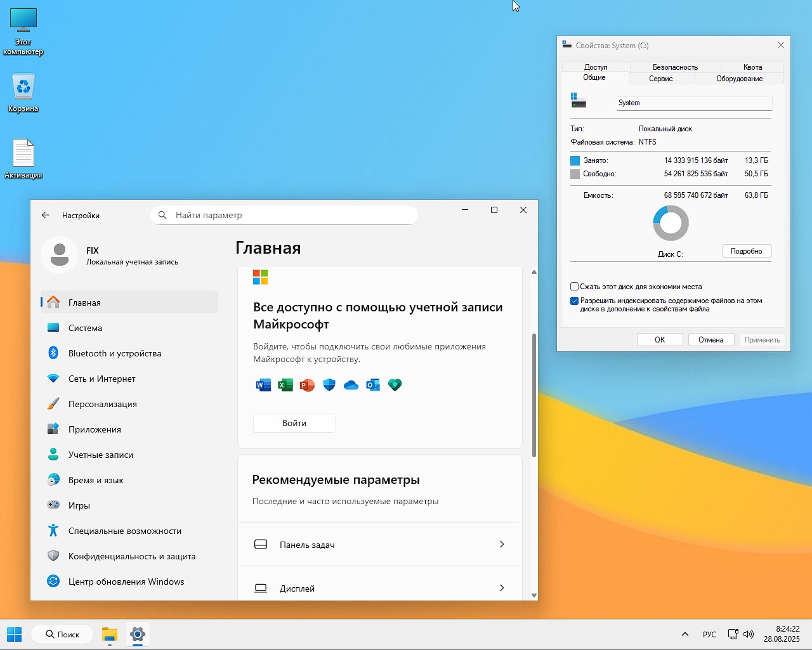The height and width of the screenshot is (650, 812).
Task: Open the Этот компьютер desktop icon
Action: point(23,32)
